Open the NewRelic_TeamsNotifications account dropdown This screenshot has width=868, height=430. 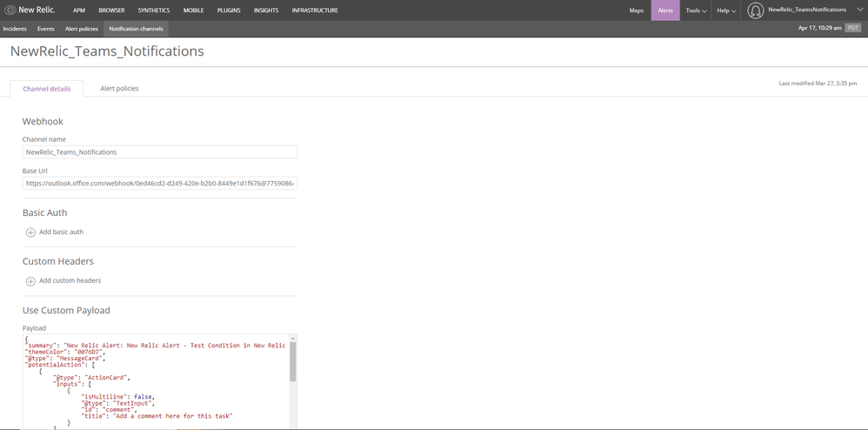814,10
